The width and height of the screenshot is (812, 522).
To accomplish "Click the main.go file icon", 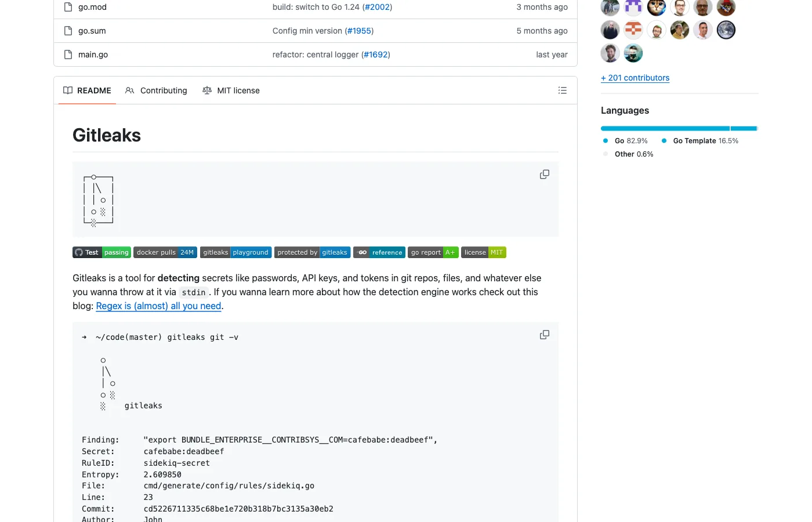I will coord(68,54).
